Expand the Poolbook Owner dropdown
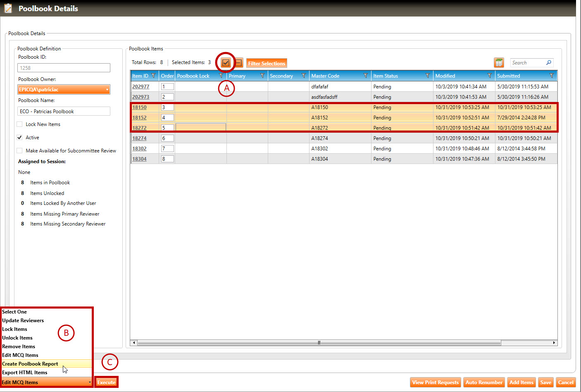This screenshot has height=392, width=581. pyautogui.click(x=107, y=90)
